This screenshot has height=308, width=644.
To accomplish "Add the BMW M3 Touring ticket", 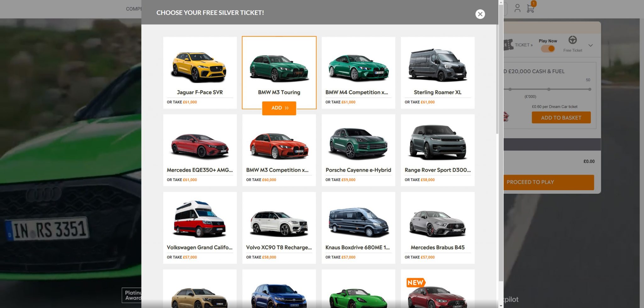I will click(x=279, y=108).
